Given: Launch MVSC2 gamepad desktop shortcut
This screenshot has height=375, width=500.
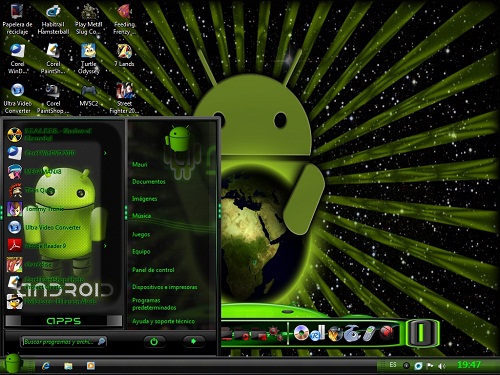Looking at the screenshot, I should point(89,96).
